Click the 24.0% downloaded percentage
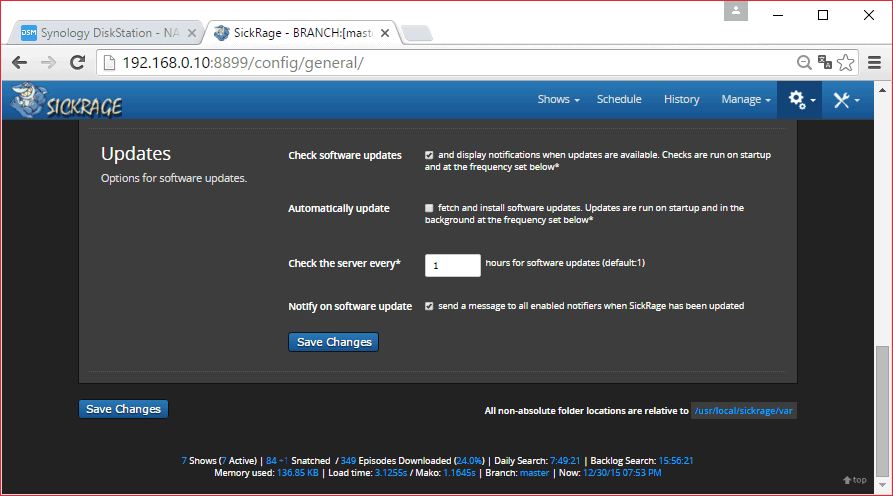893x496 pixels. click(x=470, y=461)
